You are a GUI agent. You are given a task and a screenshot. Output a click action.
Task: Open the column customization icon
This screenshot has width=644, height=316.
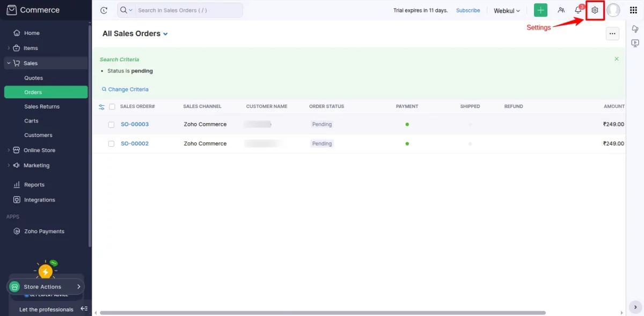[102, 106]
